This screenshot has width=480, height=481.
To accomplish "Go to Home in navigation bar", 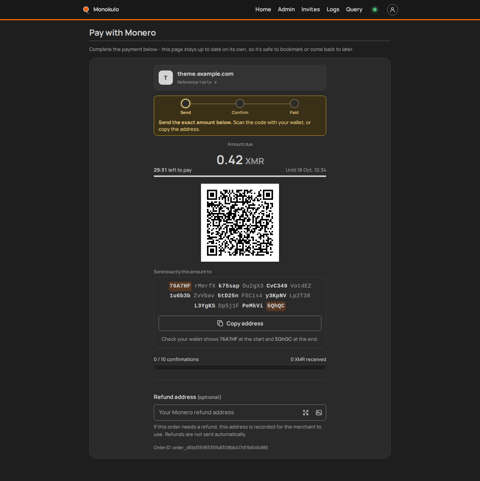I will coord(263,10).
